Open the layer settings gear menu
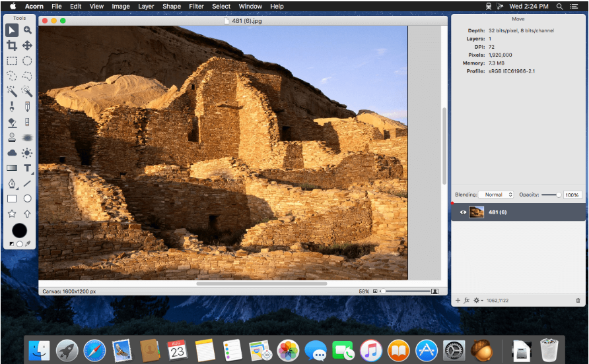Screen dimensions: 589x364 477,301
